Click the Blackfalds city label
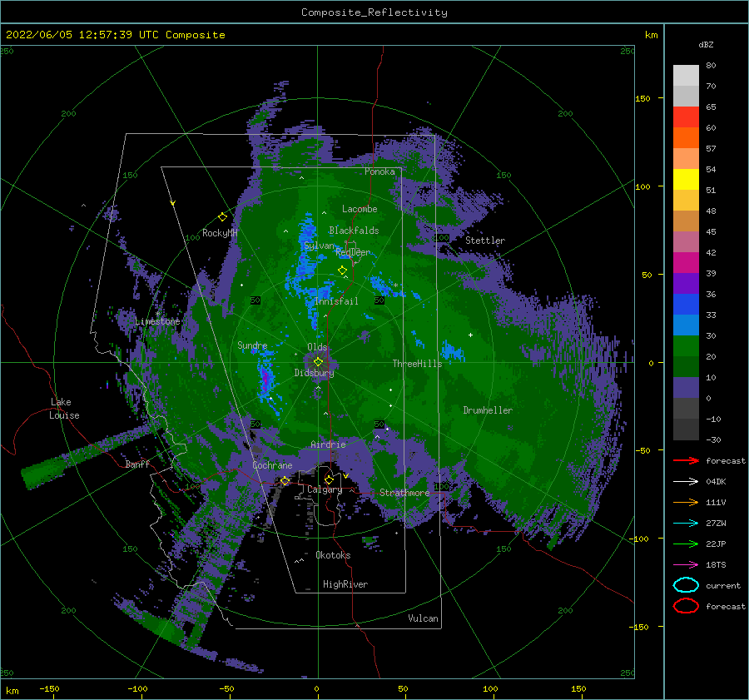Image resolution: width=749 pixels, height=700 pixels. click(354, 231)
